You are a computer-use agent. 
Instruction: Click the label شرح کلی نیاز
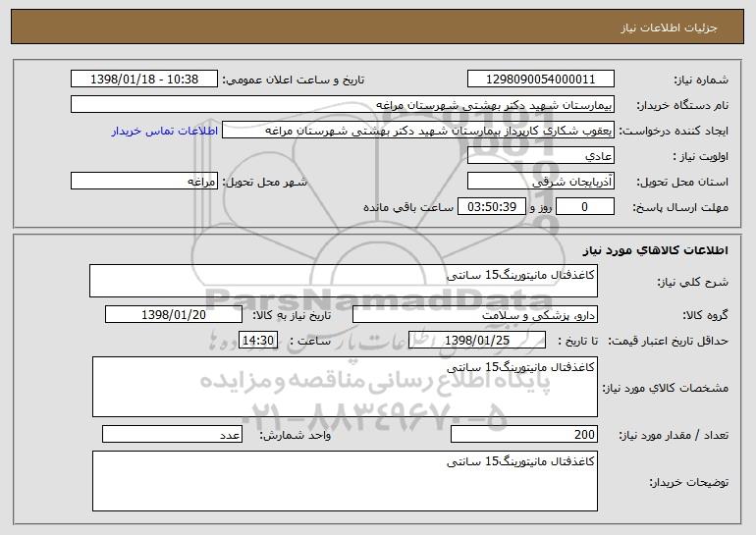pyautogui.click(x=693, y=282)
